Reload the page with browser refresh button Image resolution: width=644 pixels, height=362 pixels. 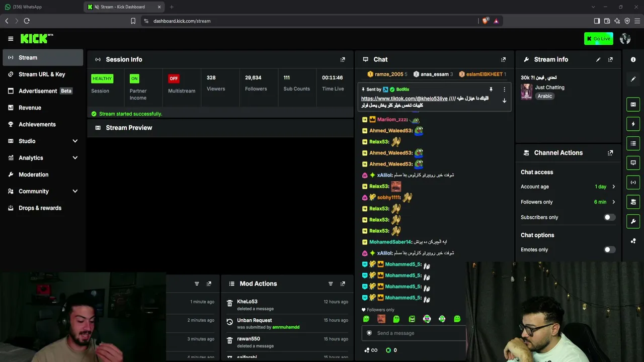click(27, 21)
